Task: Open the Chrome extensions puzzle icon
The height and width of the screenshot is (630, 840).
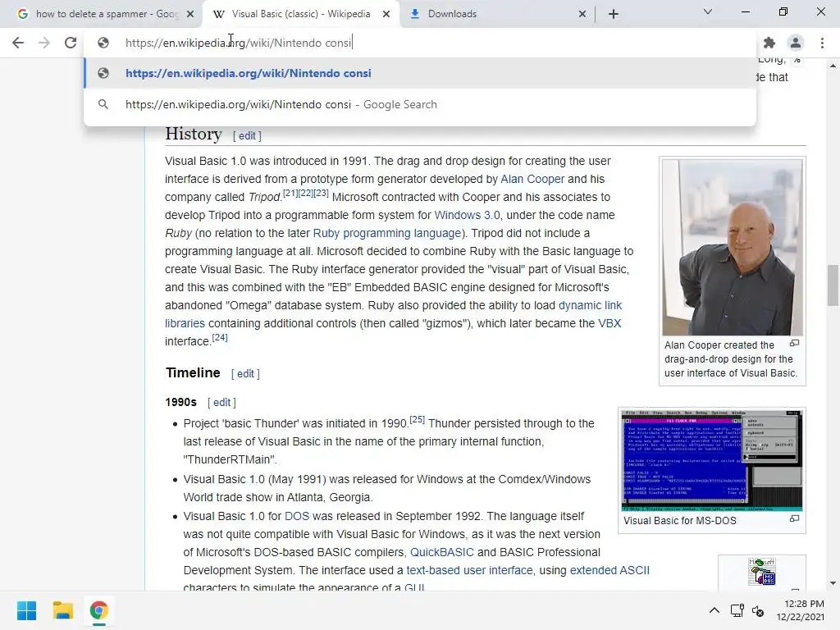Action: click(x=769, y=43)
